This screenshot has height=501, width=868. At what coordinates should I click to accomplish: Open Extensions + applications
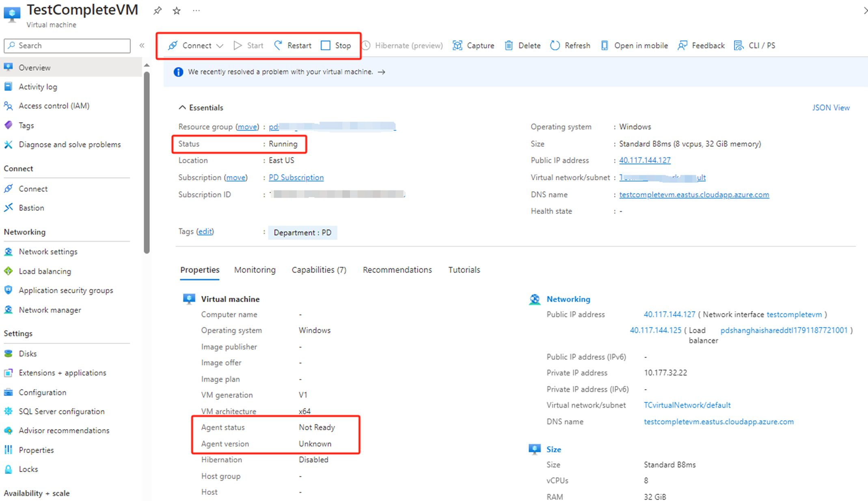tap(62, 373)
